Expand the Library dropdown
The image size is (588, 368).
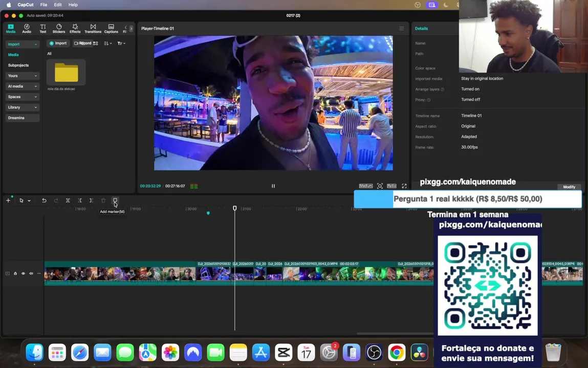click(23, 107)
